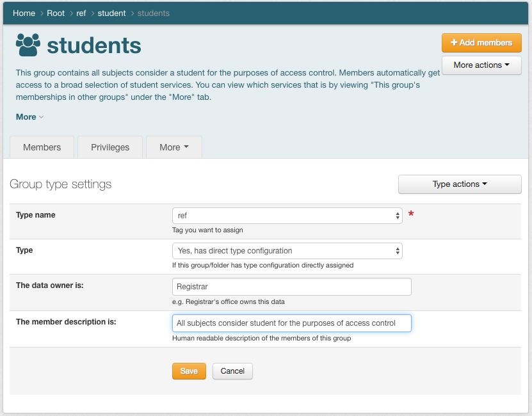Open the ref folder breadcrumb link
The width and height of the screenshot is (532, 416).
[81, 13]
